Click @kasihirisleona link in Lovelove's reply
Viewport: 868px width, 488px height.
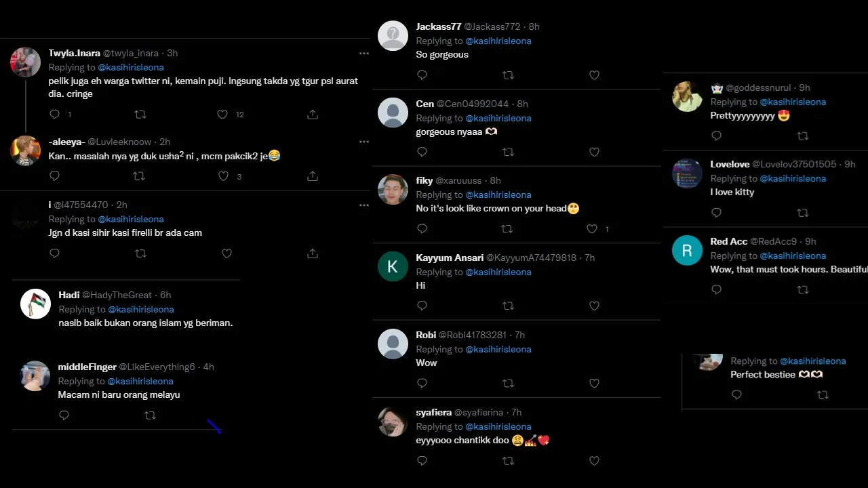[793, 178]
